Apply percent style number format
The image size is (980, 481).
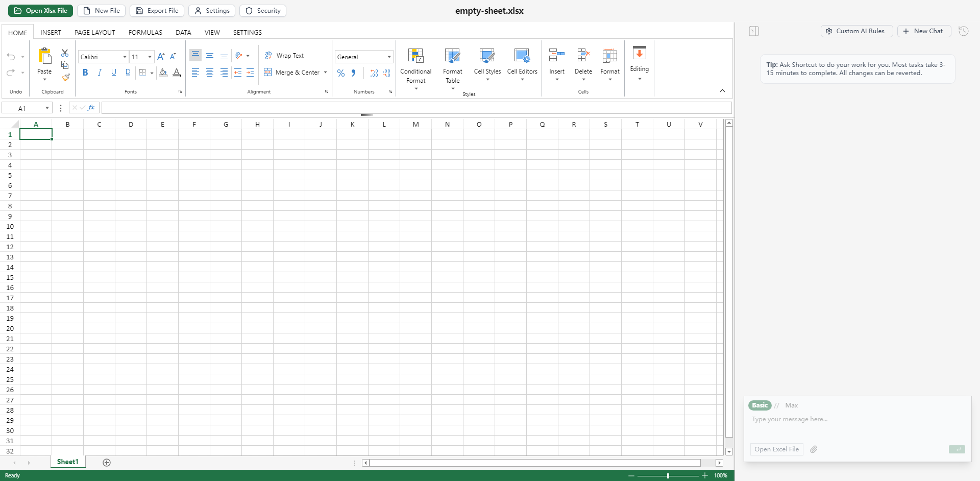click(x=341, y=73)
